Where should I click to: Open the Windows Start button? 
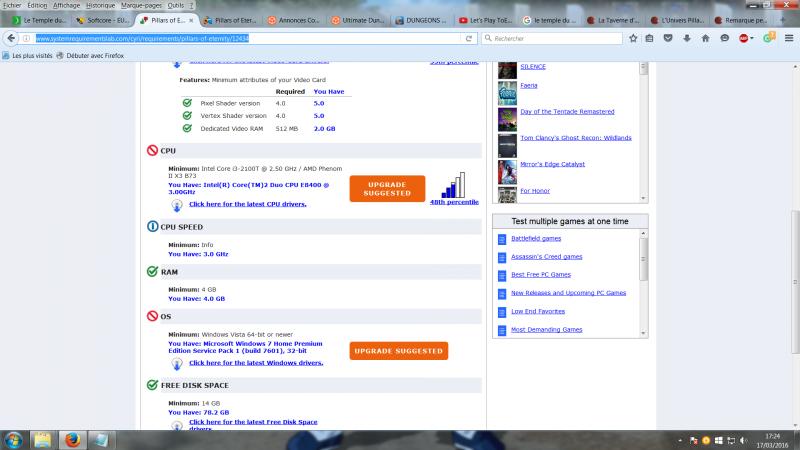pos(14,440)
